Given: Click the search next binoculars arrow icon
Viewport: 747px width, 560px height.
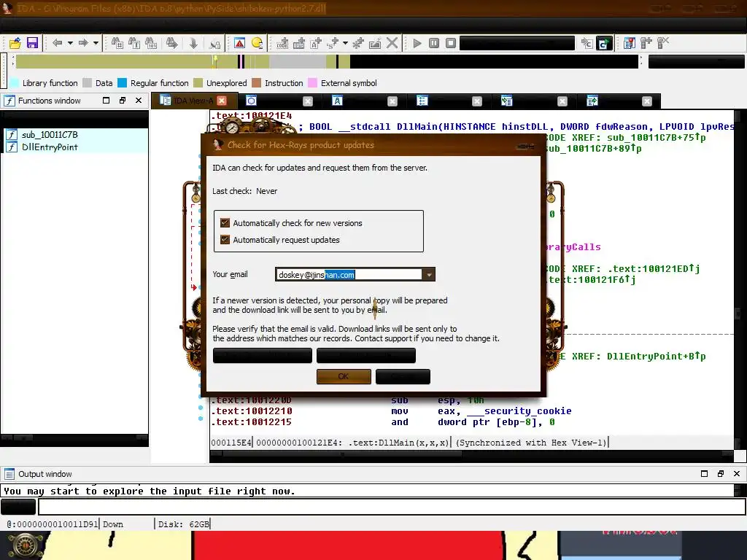Looking at the screenshot, I should pyautogui.click(x=171, y=43).
